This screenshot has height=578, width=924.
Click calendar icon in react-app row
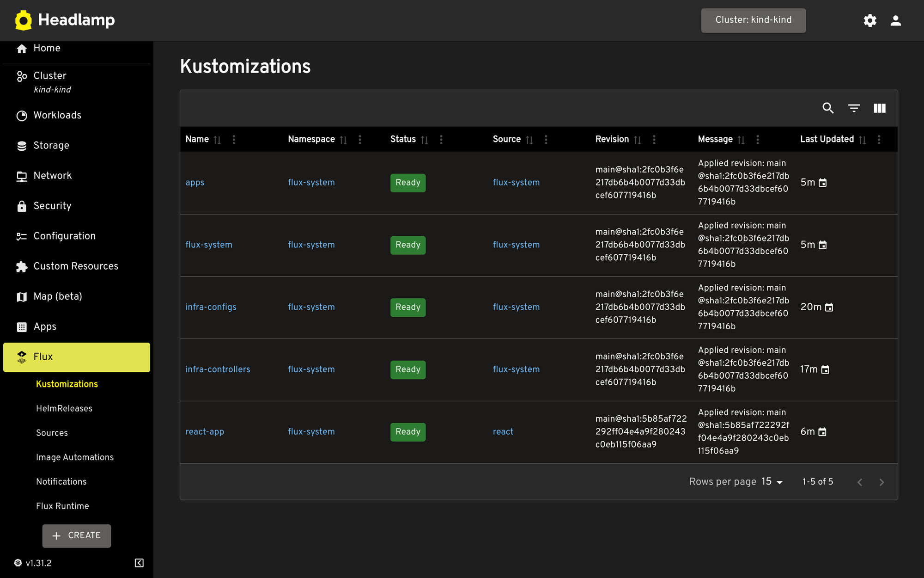tap(822, 432)
